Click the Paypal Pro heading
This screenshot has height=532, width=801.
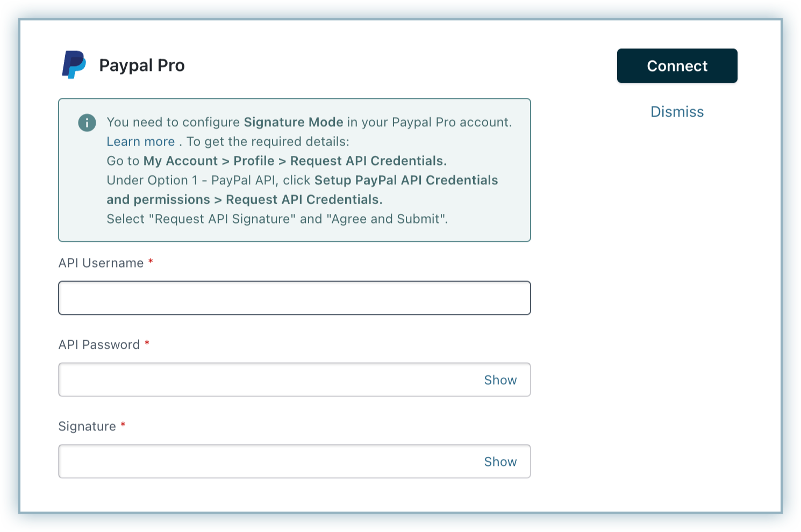(x=142, y=66)
